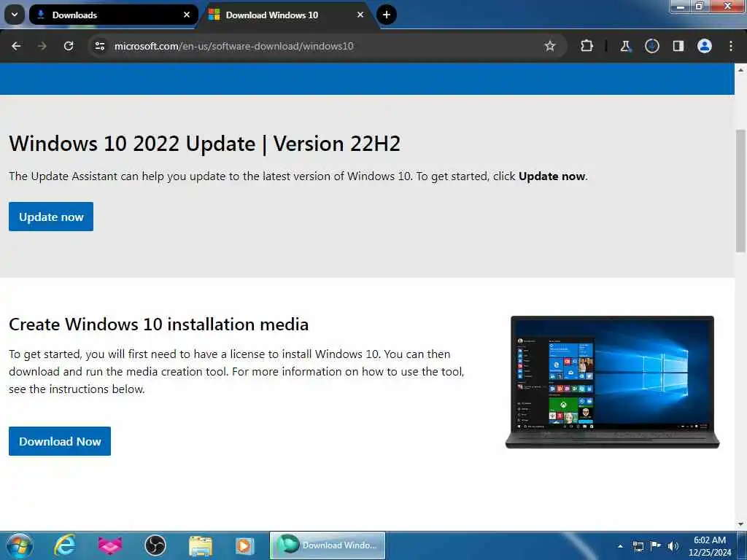The width and height of the screenshot is (747, 560).
Task: Launch Internet Explorer from taskbar
Action: (x=64, y=545)
